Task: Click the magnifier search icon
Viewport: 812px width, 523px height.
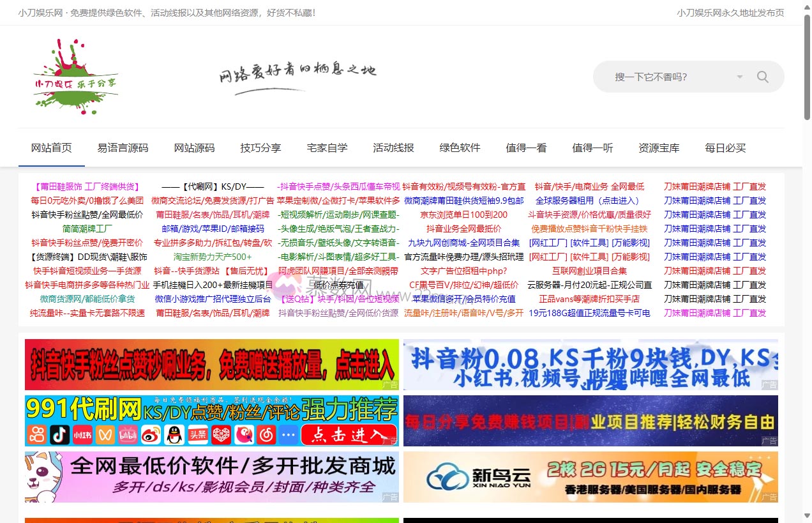Action: coord(763,76)
